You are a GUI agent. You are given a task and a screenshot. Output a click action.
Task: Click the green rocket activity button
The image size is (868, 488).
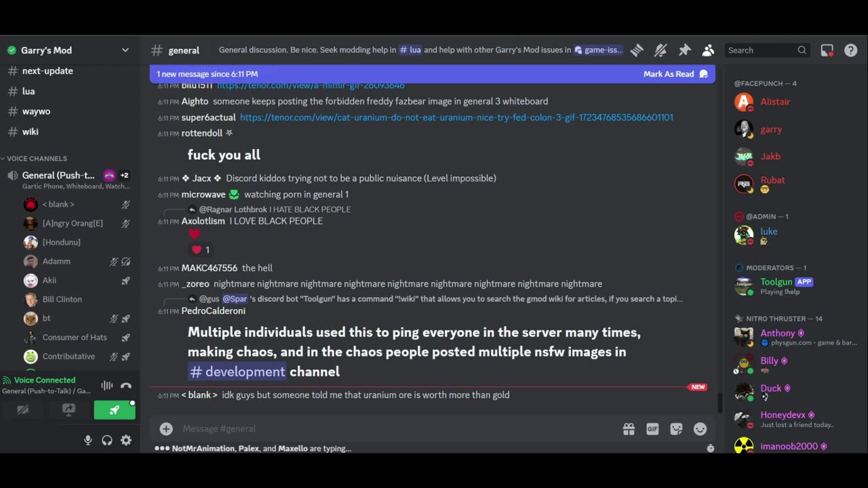[x=114, y=409]
